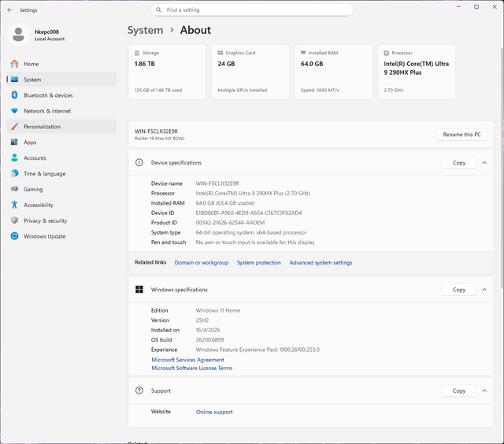Click the Windows Update sync icon

(x=14, y=236)
